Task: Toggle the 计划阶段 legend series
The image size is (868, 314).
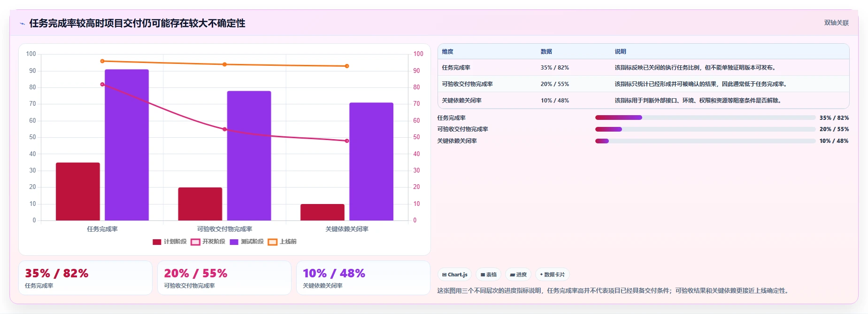Action: tap(169, 242)
